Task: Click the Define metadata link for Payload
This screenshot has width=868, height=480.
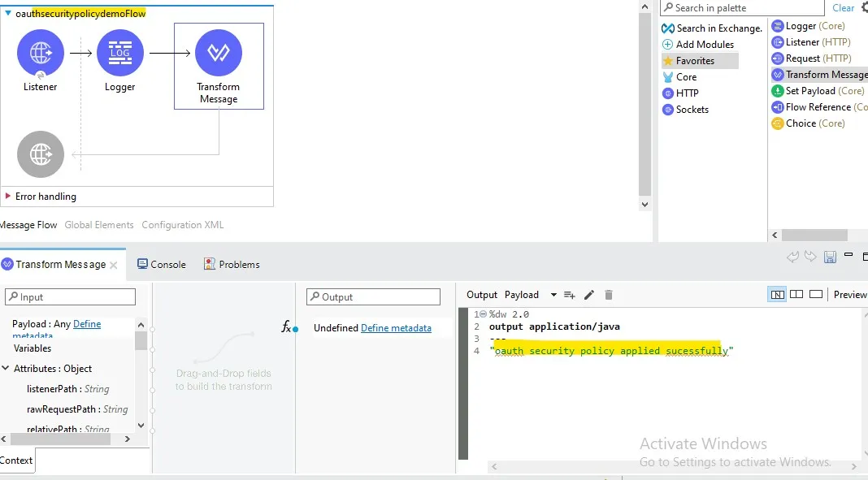Action: point(87,324)
